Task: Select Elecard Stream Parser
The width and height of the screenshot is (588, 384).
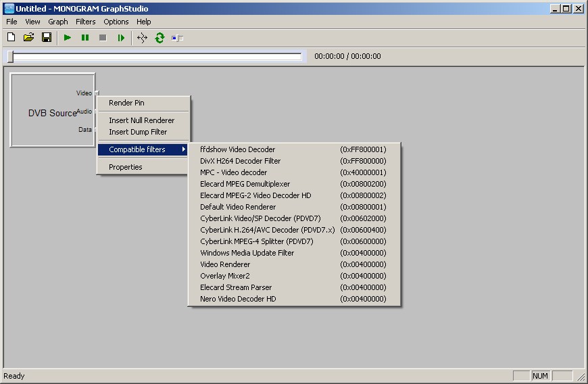Action: (295, 287)
